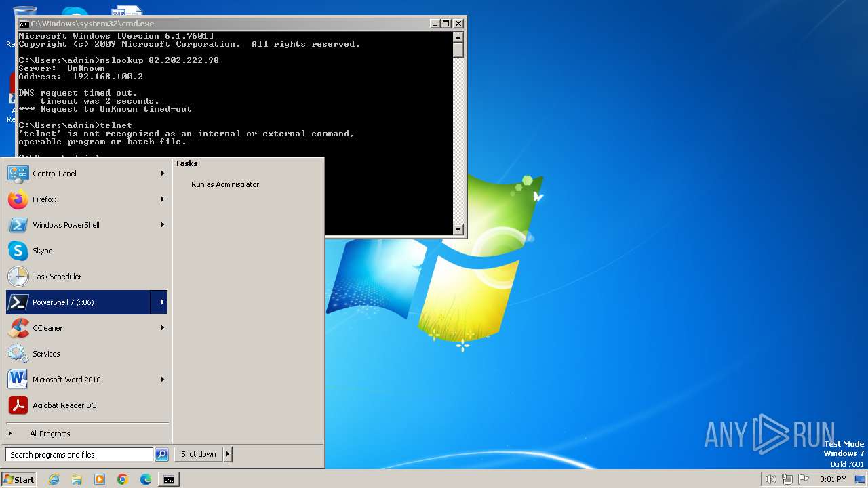Open Microsoft Word 2010 icon

(18, 380)
